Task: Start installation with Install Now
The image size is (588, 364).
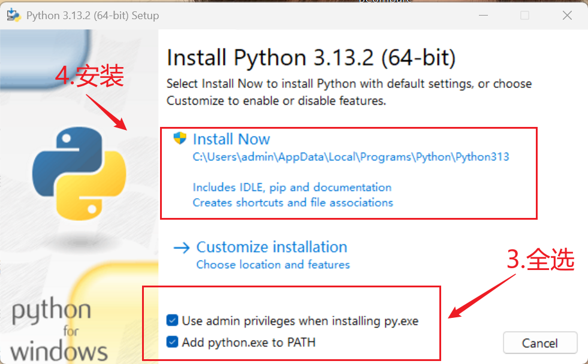Action: point(231,139)
